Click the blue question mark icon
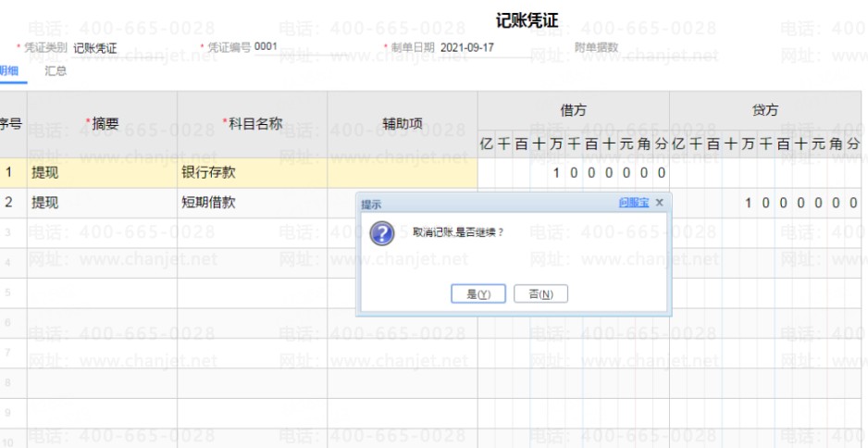Viewport: 868px width, 448px height. tap(382, 233)
